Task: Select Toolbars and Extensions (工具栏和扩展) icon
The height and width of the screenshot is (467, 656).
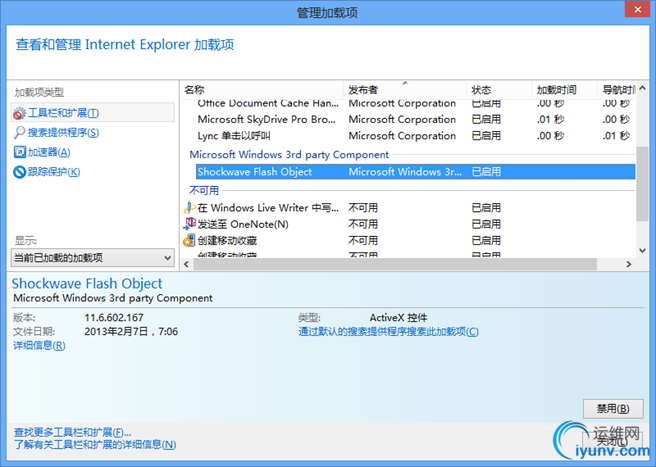Action: (19, 113)
